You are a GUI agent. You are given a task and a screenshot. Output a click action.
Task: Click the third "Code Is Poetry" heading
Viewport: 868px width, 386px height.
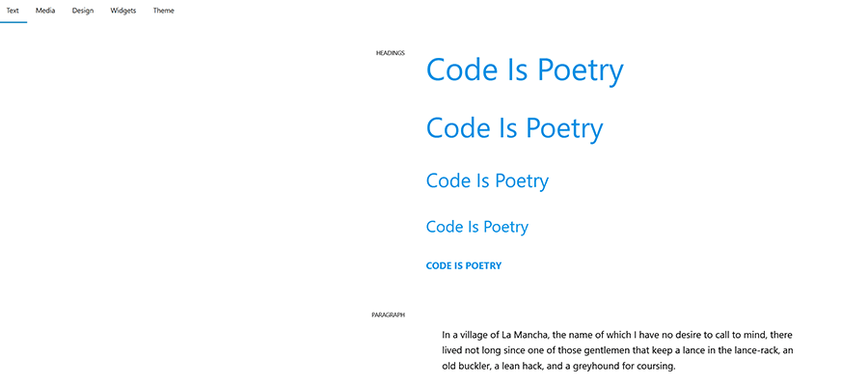click(x=487, y=180)
